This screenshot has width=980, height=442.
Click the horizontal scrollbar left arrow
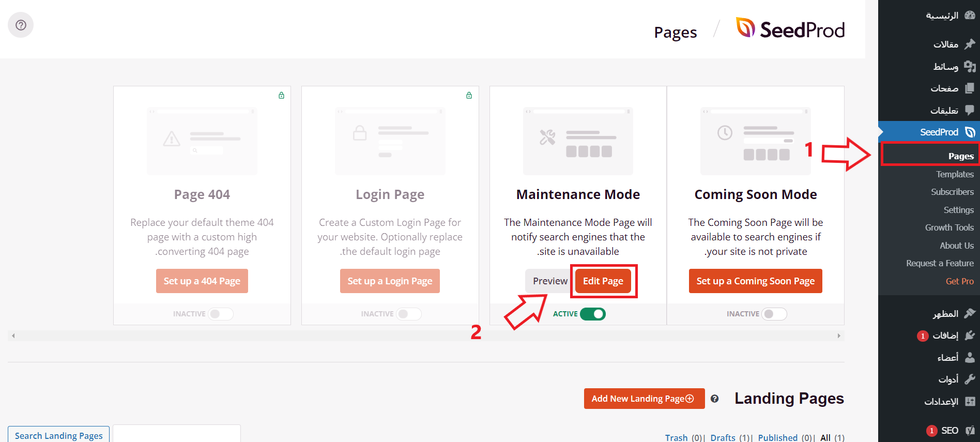tap(13, 336)
